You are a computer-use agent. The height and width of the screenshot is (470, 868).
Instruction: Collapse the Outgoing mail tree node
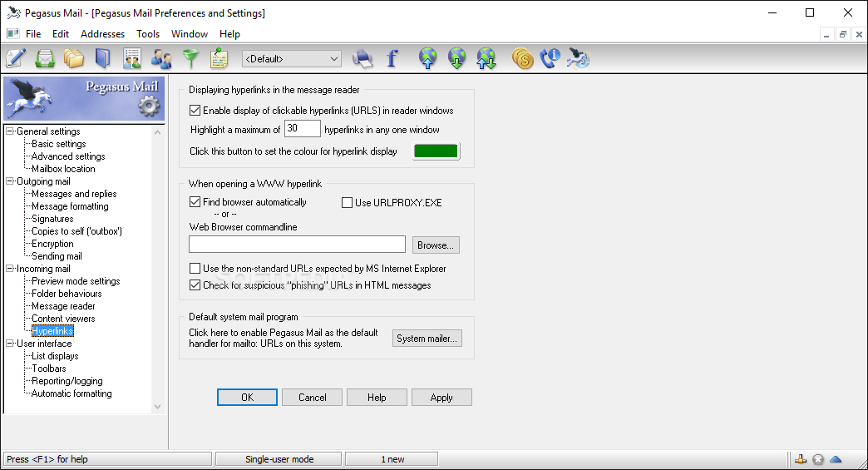click(10, 181)
